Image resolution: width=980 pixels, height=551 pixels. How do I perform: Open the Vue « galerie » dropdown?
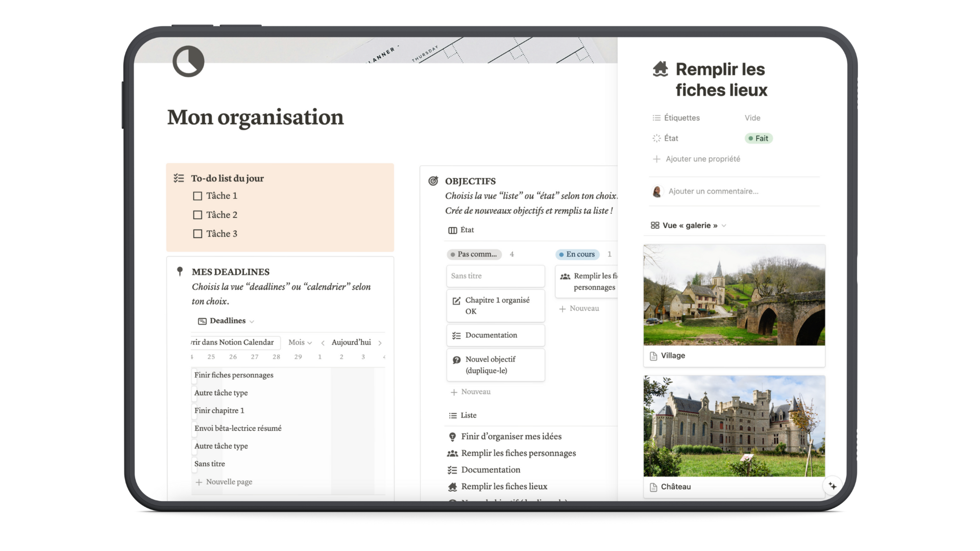pyautogui.click(x=689, y=226)
